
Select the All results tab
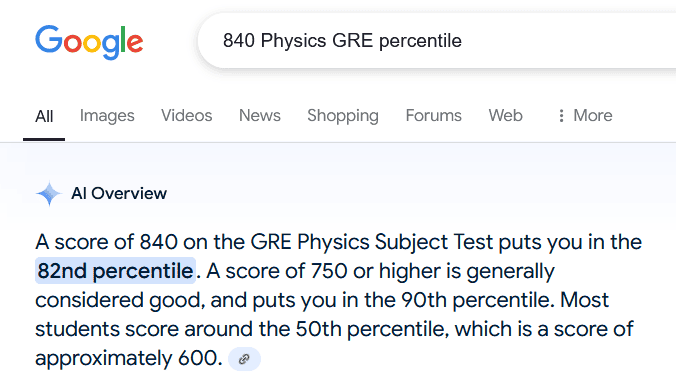tap(44, 116)
